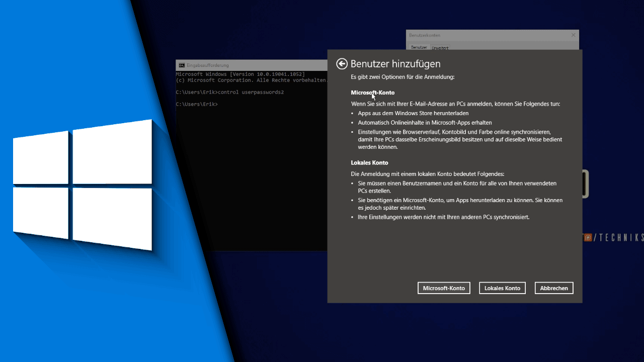Select the Benutzer tab in Benutzerkonten
Screen dimensions: 644x362
pos(419,47)
